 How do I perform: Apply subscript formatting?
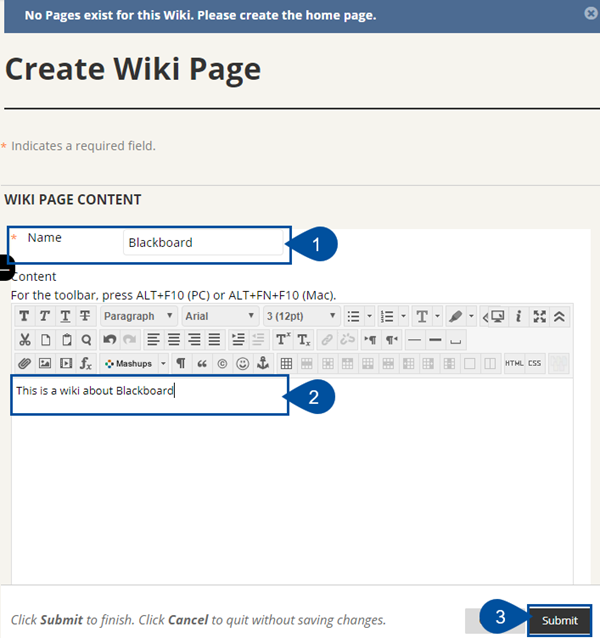[x=303, y=339]
